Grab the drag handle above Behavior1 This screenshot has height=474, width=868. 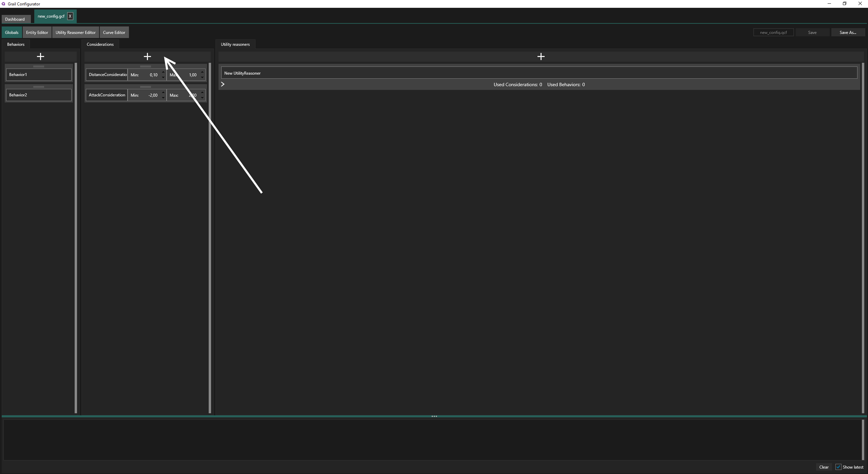tap(39, 66)
